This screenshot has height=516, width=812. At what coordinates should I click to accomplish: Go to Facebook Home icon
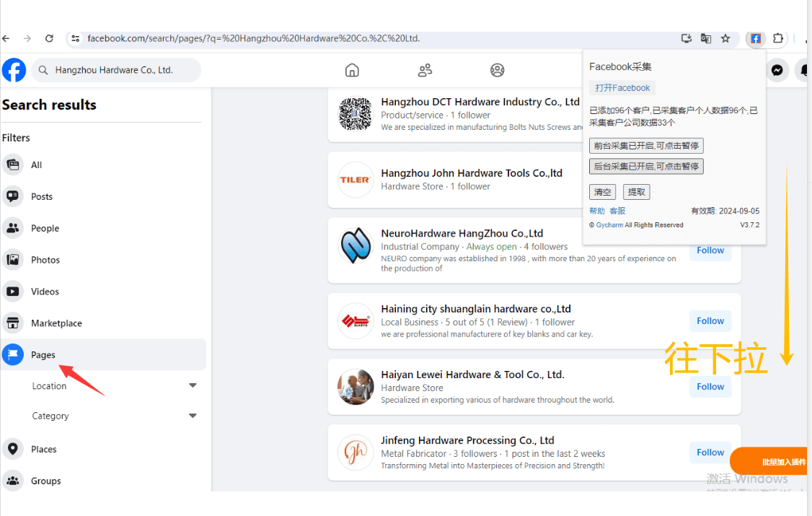pos(352,70)
